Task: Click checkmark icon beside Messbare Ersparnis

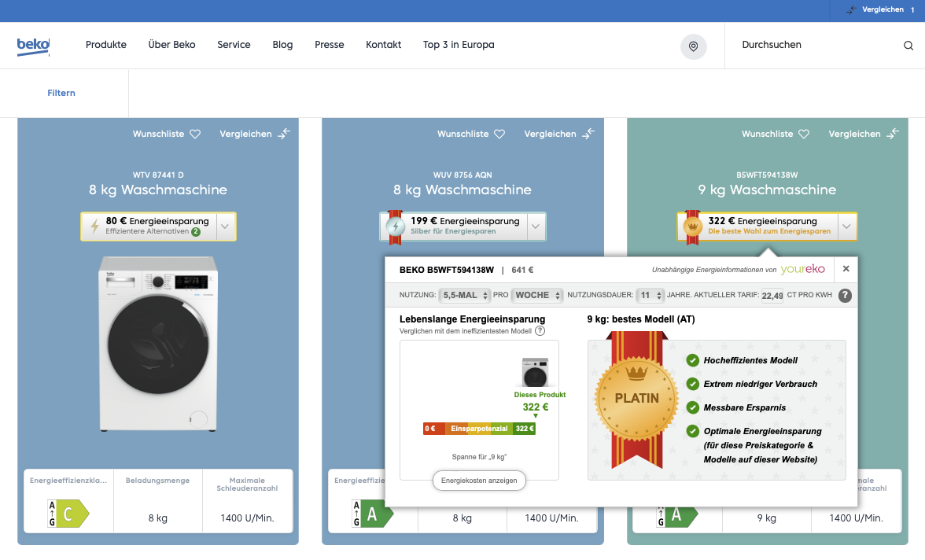Action: 692,407
